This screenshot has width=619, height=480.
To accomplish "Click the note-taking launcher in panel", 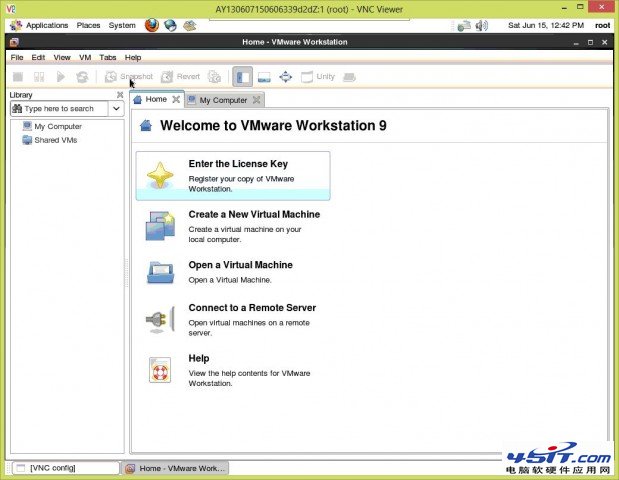I will tap(189, 26).
